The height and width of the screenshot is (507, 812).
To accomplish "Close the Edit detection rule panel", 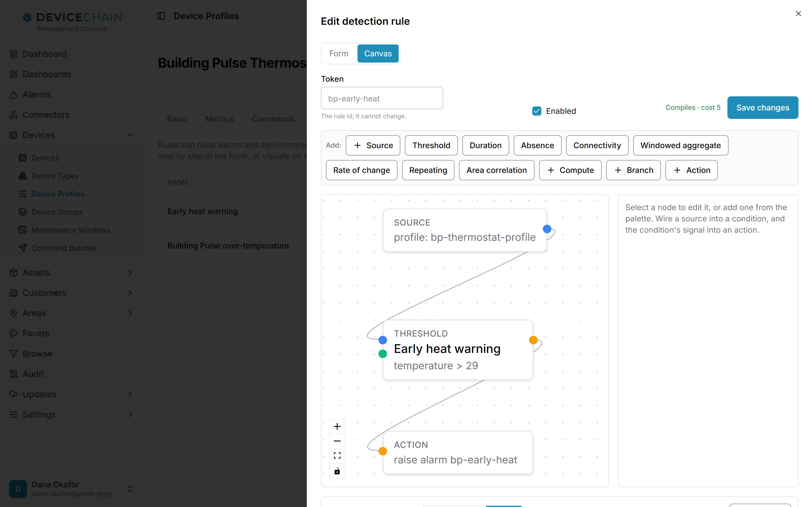I will 798,14.
